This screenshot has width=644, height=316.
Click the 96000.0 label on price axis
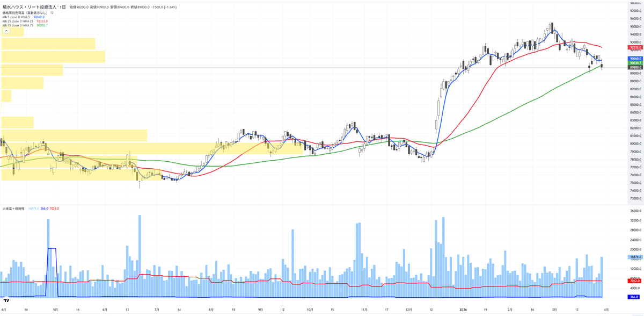click(x=635, y=19)
